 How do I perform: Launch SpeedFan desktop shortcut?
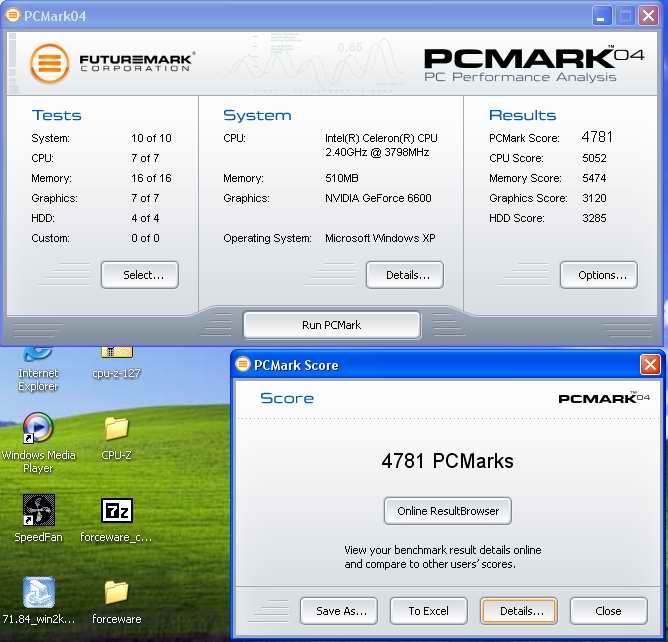[x=38, y=519]
